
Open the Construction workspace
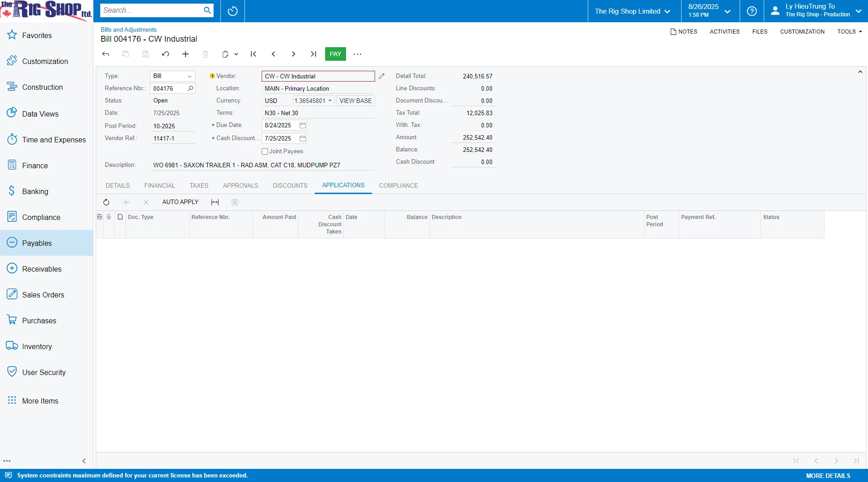pyautogui.click(x=46, y=87)
